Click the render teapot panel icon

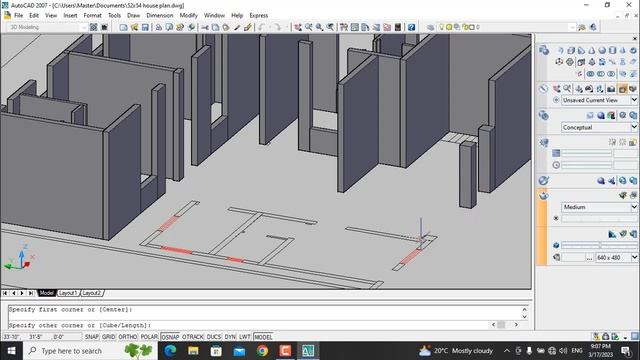coord(543,196)
